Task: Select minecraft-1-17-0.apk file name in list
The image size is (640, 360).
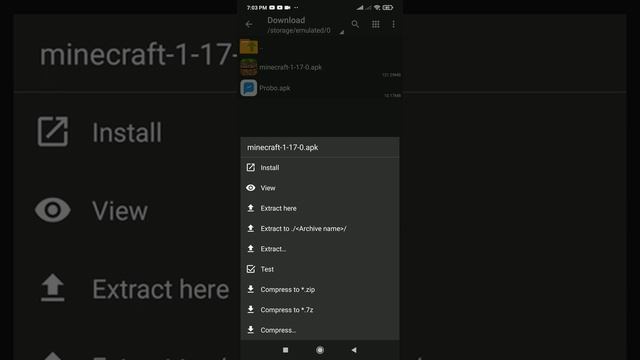Action: point(290,67)
